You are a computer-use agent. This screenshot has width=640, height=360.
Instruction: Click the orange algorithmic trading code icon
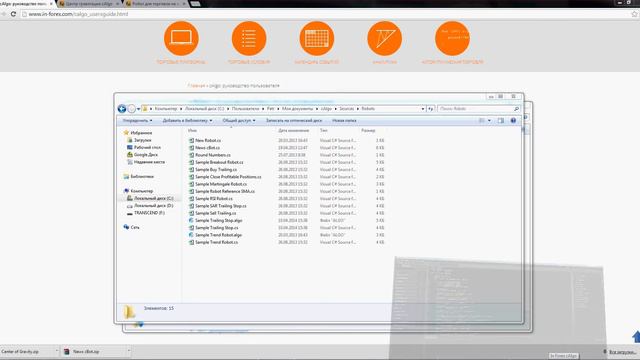pyautogui.click(x=452, y=38)
